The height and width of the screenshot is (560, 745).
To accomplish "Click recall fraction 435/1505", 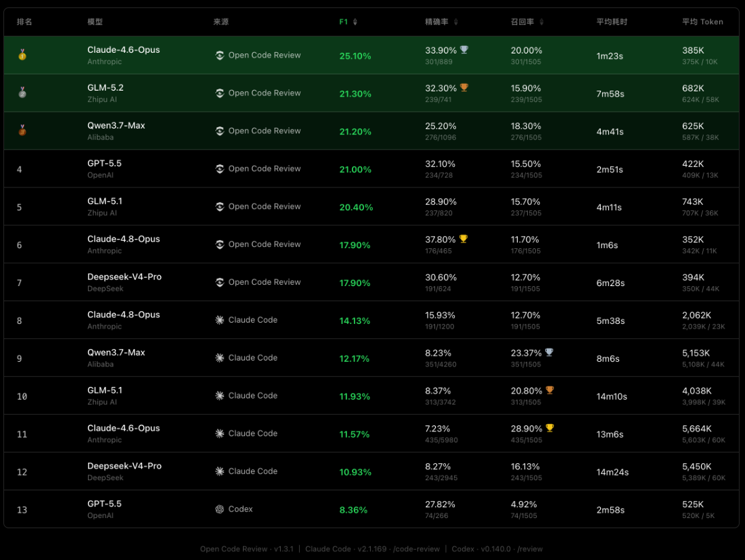I will (x=526, y=440).
